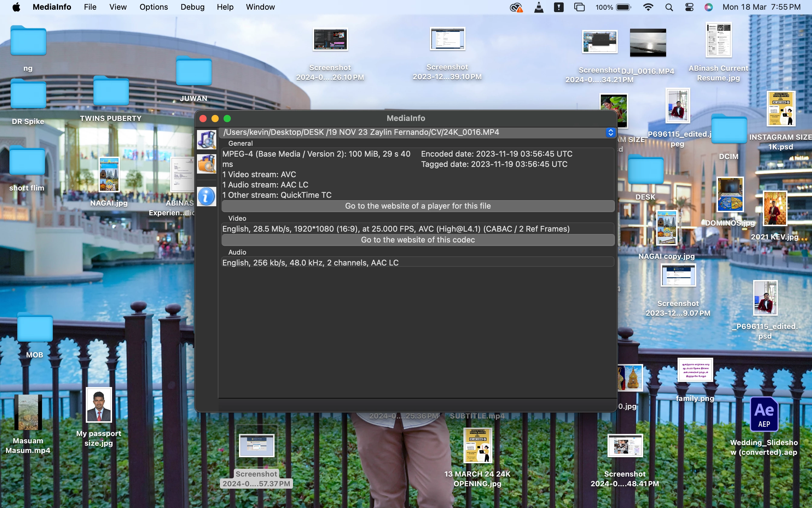Viewport: 812px width, 508px height.
Task: Click the '1 Video stream: AVC' line
Action: pyautogui.click(x=259, y=175)
